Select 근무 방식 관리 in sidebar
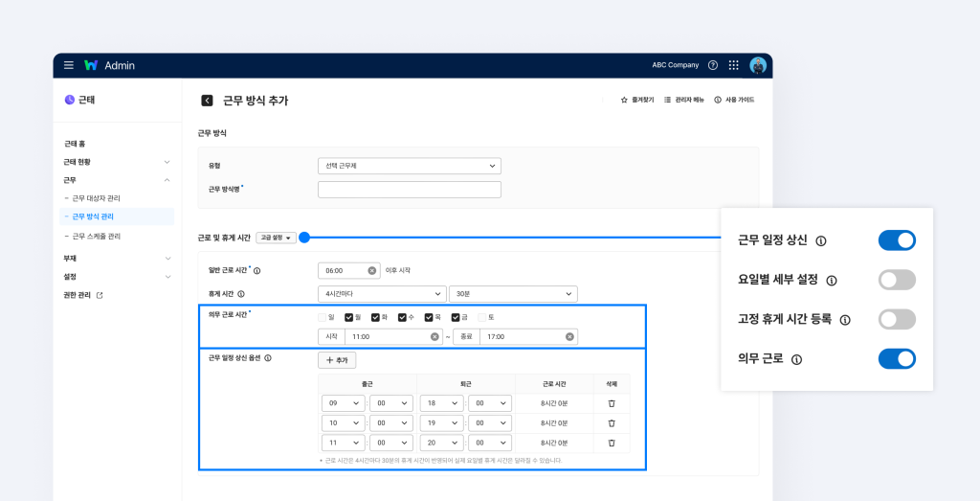Image resolution: width=980 pixels, height=501 pixels. tap(117, 216)
